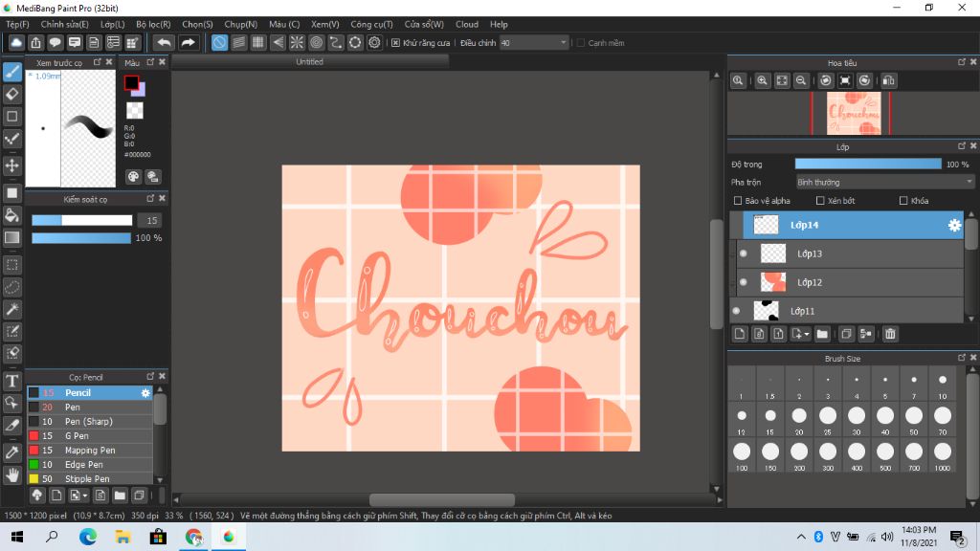Select the Bucket fill tool
980x551 pixels.
pyautogui.click(x=12, y=215)
